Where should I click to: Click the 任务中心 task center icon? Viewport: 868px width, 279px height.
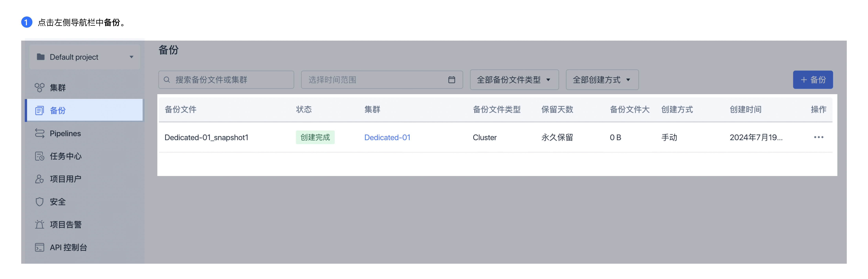(39, 156)
